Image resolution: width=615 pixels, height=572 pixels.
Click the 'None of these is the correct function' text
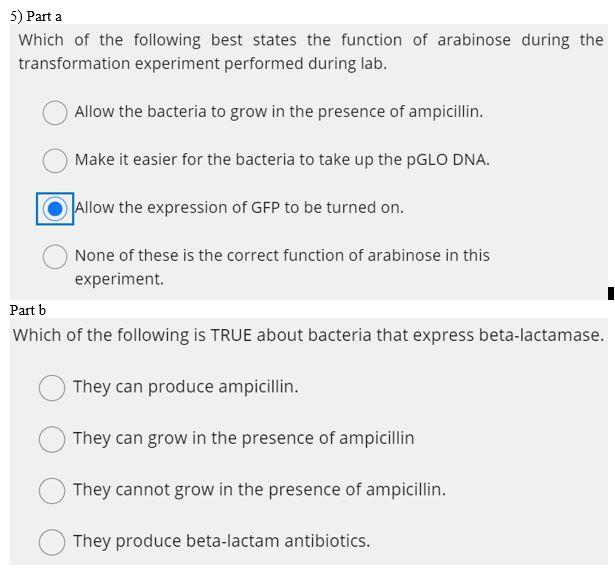(282, 267)
